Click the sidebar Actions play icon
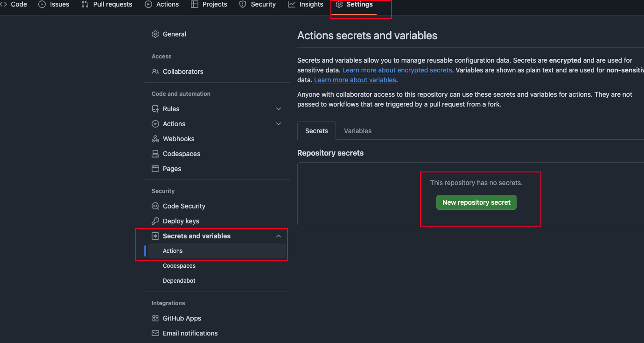This screenshot has width=644, height=343. 155,124
